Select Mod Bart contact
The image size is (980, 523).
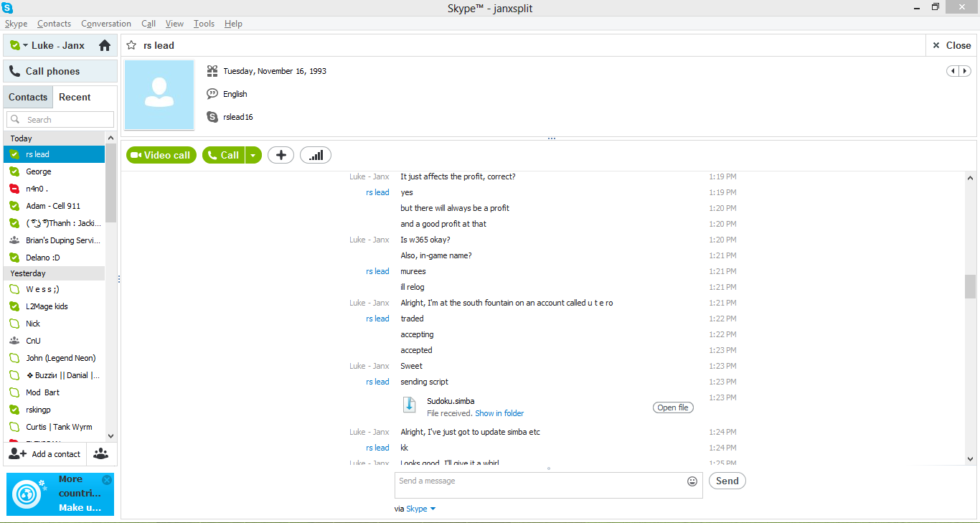pyautogui.click(x=54, y=392)
